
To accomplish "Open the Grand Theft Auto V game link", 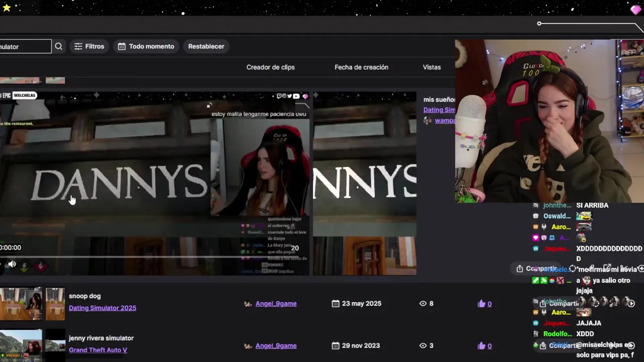I will [x=98, y=350].
